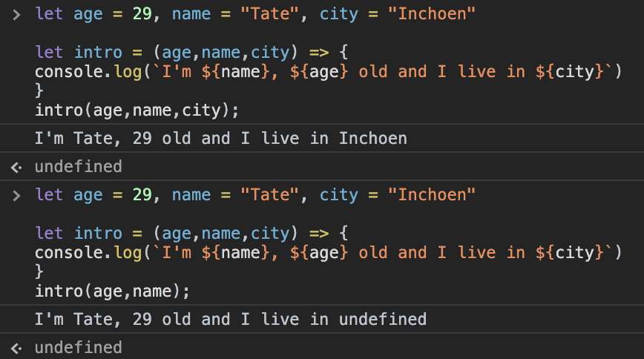Select the call line intro(age,name,city);
The width and height of the screenshot is (644, 359).
[x=137, y=111]
